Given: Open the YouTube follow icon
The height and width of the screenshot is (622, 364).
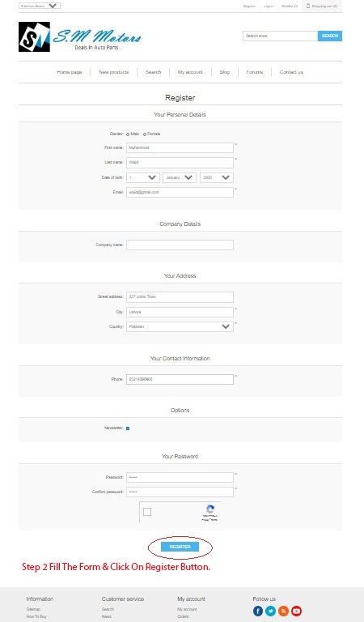Looking at the screenshot, I should [x=296, y=611].
